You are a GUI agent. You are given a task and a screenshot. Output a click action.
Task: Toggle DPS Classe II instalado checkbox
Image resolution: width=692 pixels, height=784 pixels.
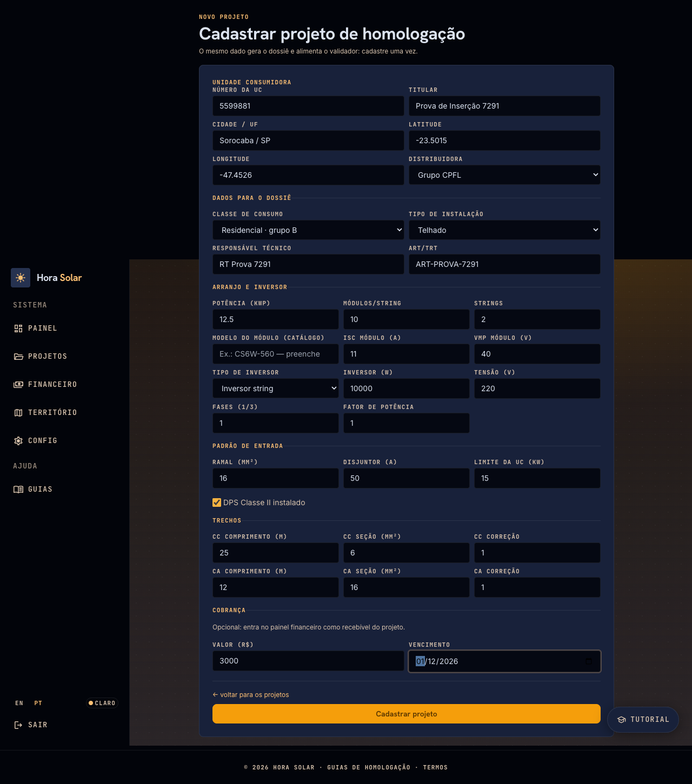pos(217,502)
